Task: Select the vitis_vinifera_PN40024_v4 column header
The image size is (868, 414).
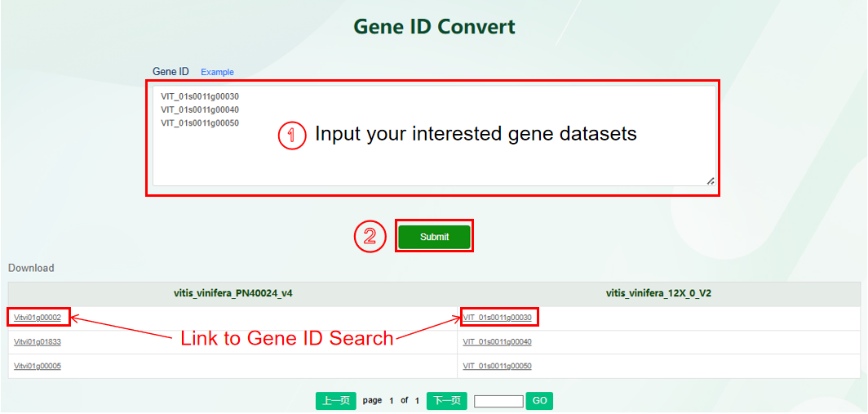Action: point(232,293)
